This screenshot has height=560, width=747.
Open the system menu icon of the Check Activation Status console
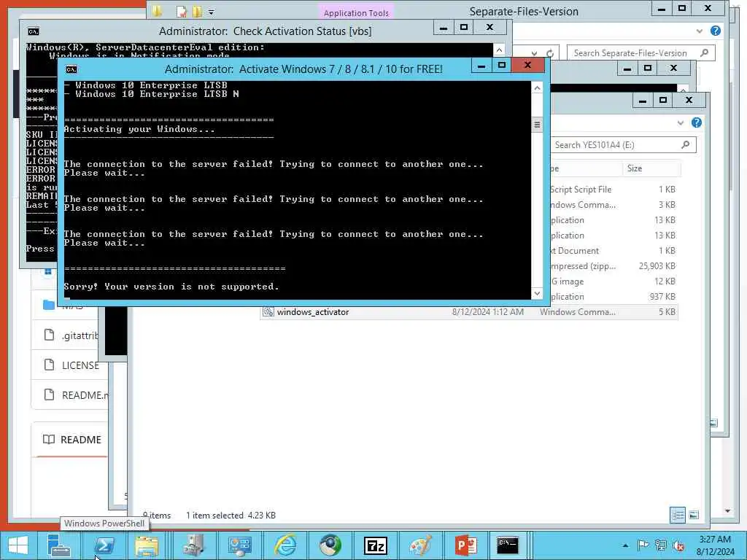(34, 31)
